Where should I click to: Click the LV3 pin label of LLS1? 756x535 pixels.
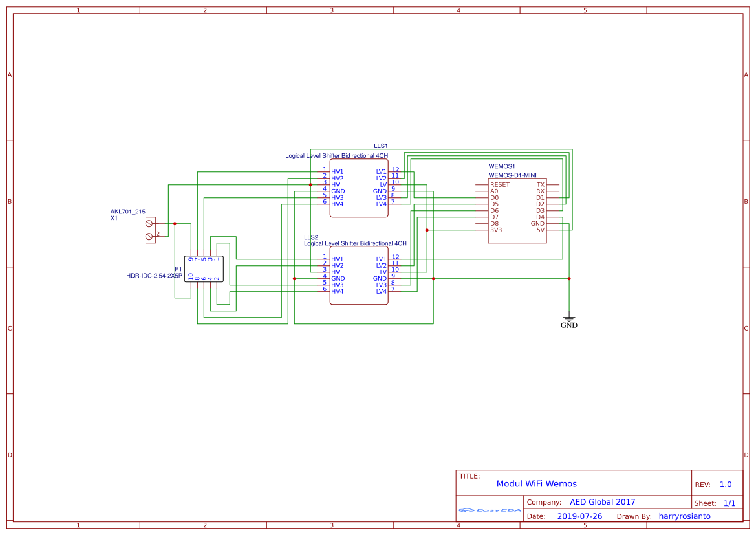pos(382,198)
